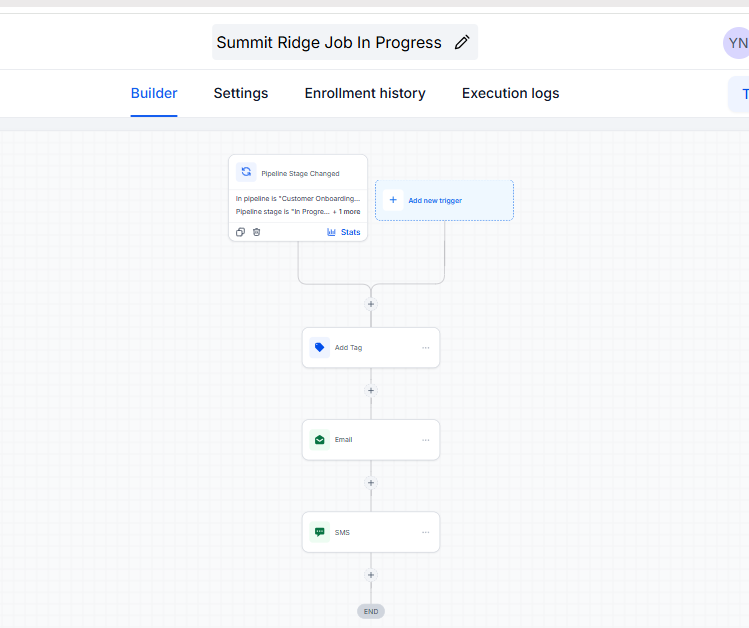749x628 pixels.
Task: Switch to the Settings tab
Action: [x=241, y=93]
